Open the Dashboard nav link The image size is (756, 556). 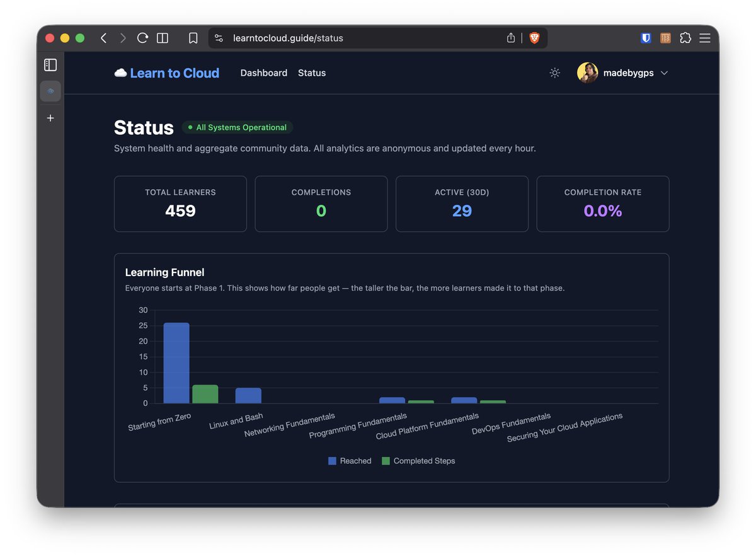click(264, 73)
